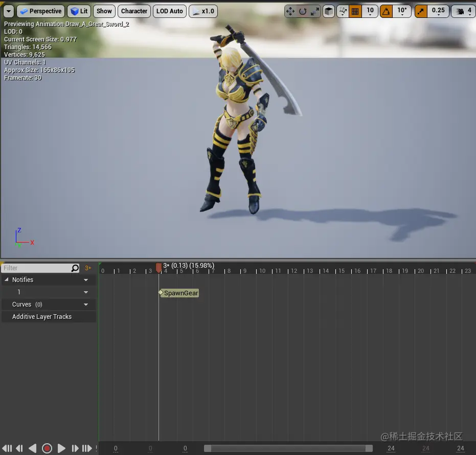This screenshot has height=455, width=476.
Task: Open the Show menu
Action: click(x=104, y=12)
